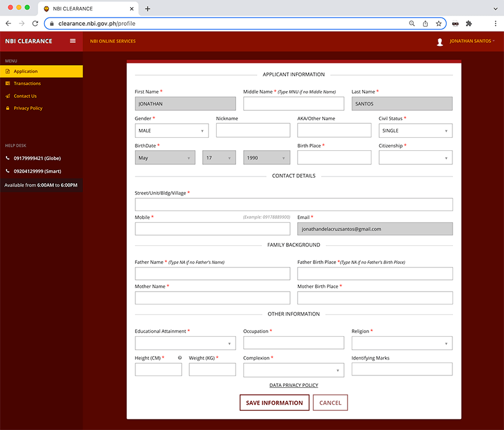Click the incognito spectacles icon

[455, 23]
